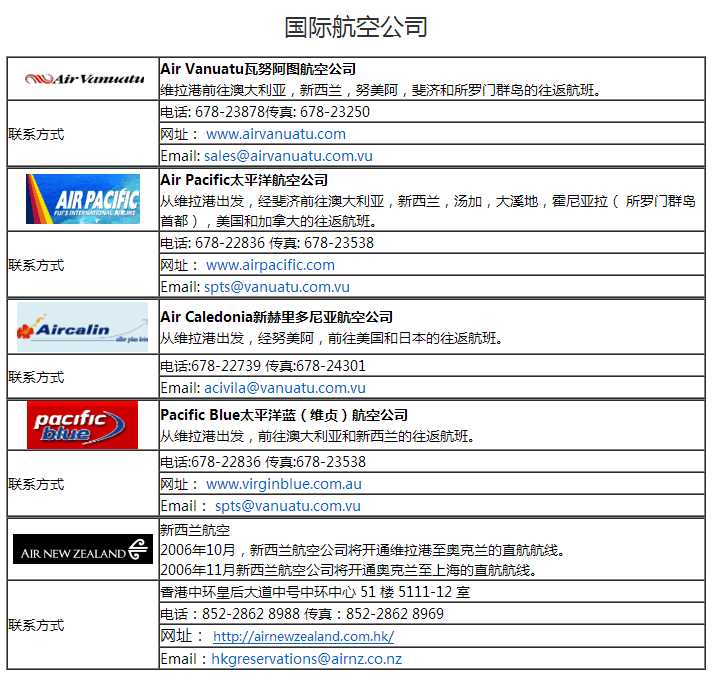Click spts@vanuatu.com.vu email under Air Pacific
714x684 pixels.
click(x=277, y=287)
